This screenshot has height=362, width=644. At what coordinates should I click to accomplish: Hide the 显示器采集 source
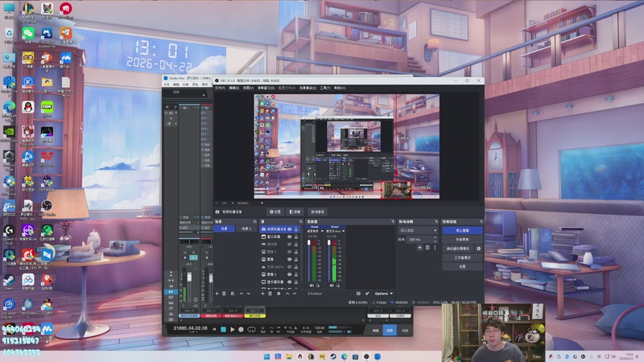(290, 282)
